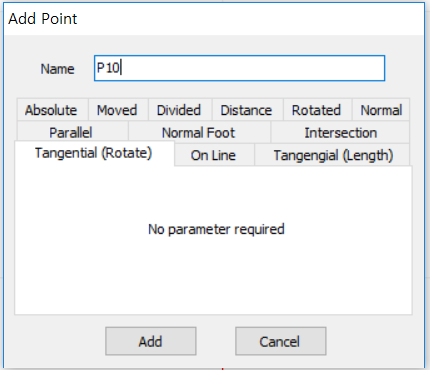The width and height of the screenshot is (430, 370).
Task: Switch to the Moved tab
Action: click(x=118, y=110)
